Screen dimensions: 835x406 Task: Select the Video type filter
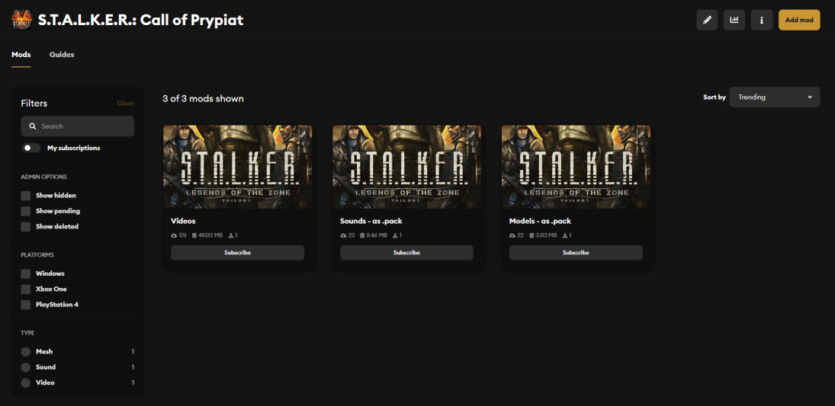click(26, 382)
